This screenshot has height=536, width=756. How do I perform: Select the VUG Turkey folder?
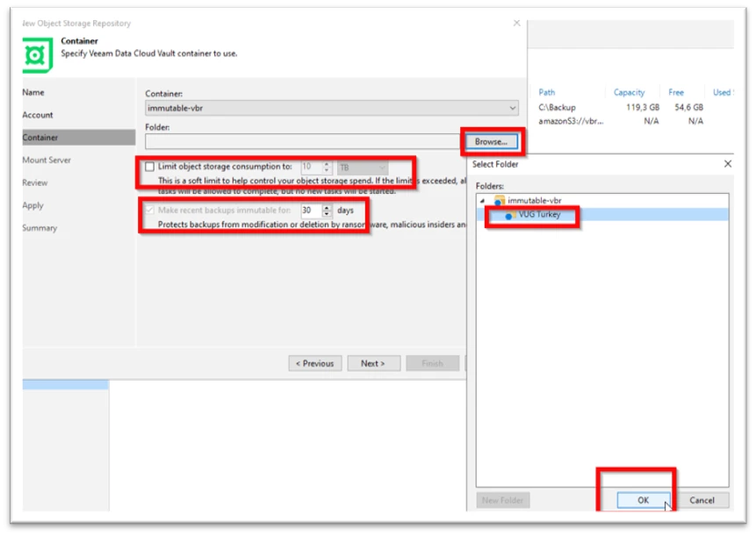[539, 214]
